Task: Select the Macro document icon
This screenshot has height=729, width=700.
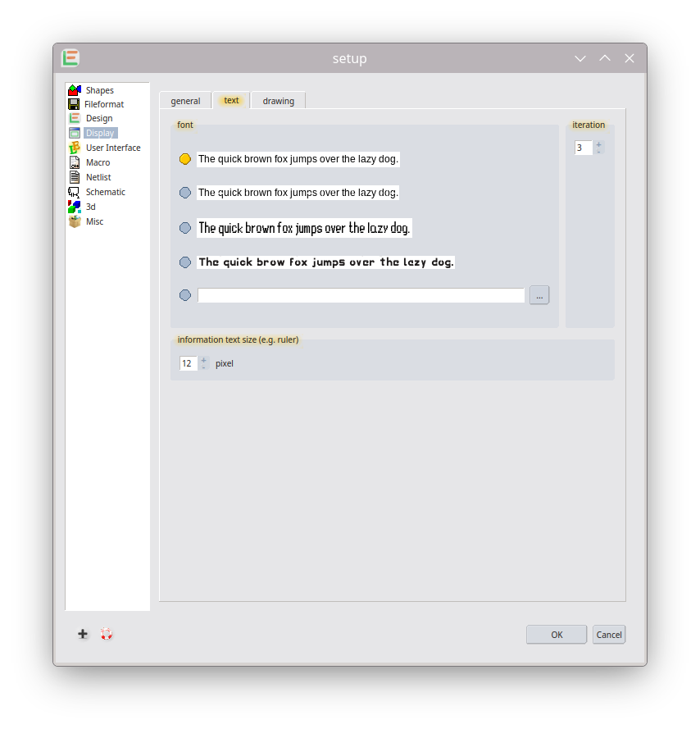Action: coord(75,162)
